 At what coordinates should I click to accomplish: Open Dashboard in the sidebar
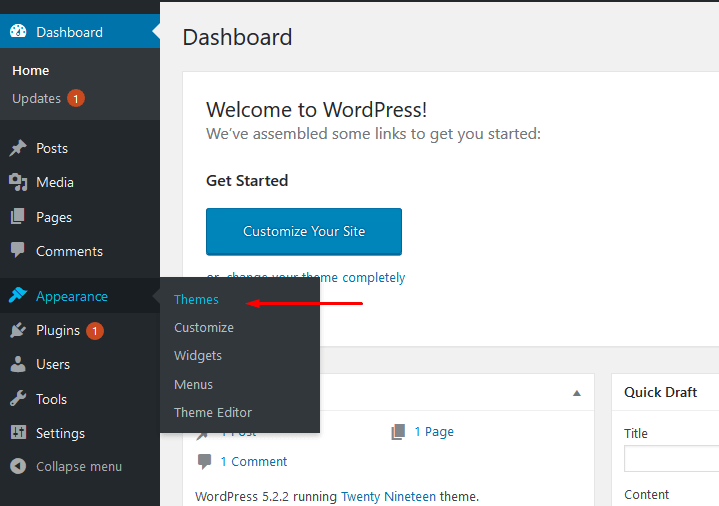[80, 31]
